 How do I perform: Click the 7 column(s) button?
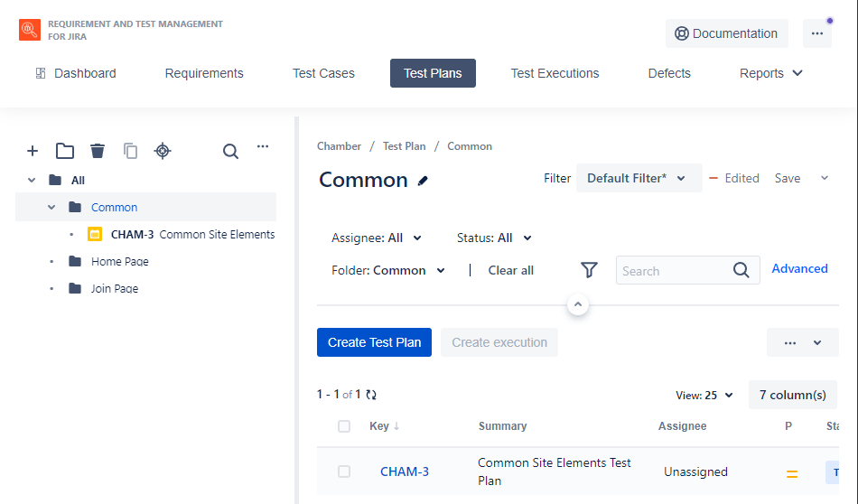pos(792,395)
